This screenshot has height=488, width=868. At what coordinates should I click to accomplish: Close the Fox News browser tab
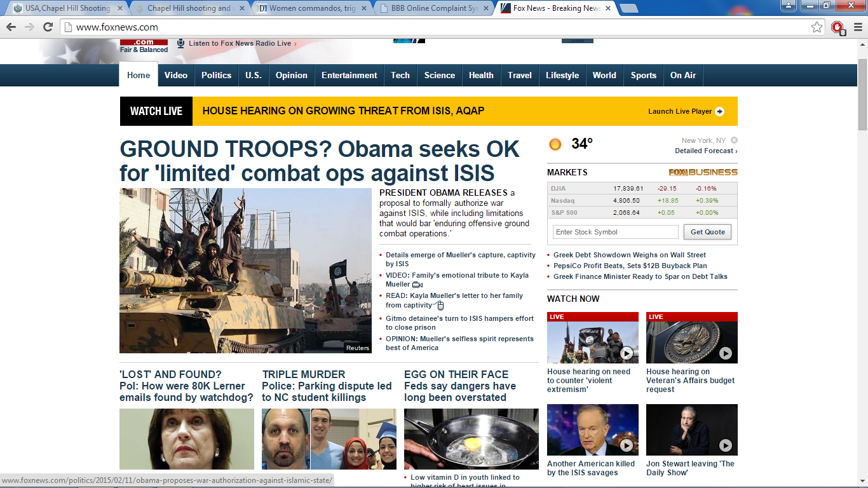coord(607,8)
